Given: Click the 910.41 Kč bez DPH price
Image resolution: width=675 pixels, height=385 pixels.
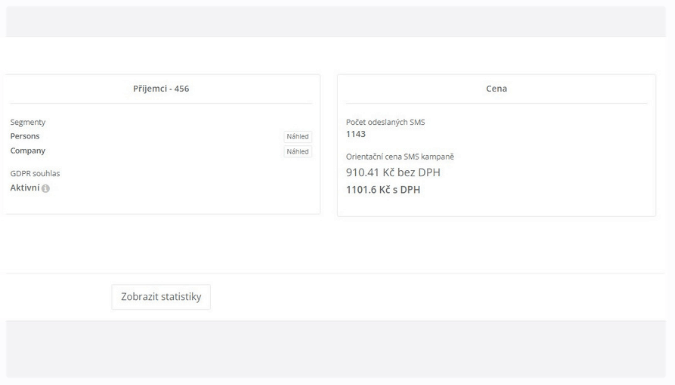Looking at the screenshot, I should click(393, 172).
